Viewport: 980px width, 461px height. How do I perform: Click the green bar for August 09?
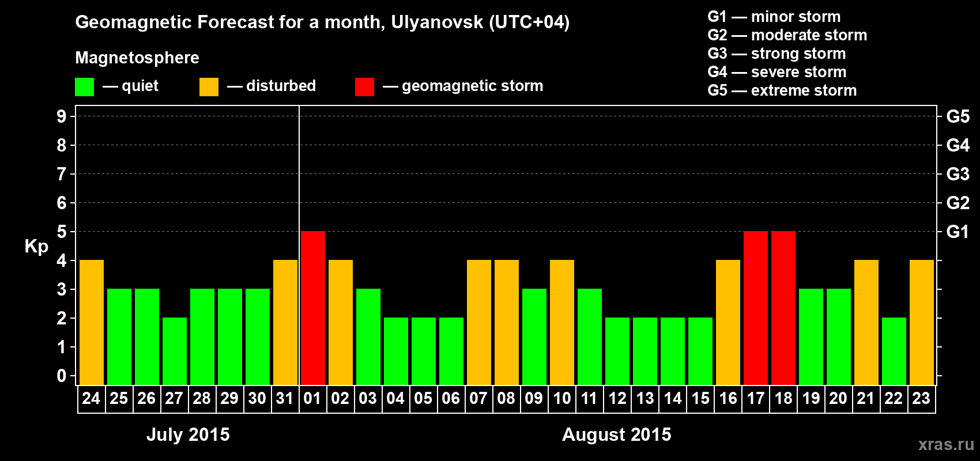pos(534,337)
